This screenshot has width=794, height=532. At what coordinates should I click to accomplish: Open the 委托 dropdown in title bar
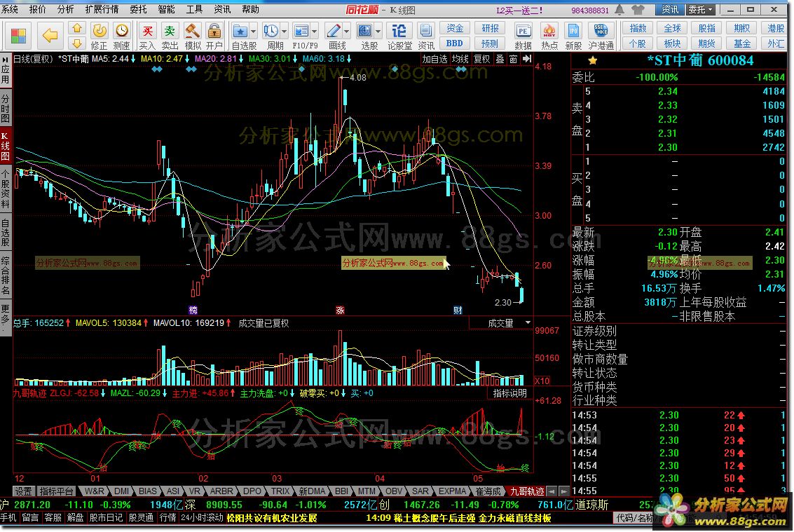(701, 10)
